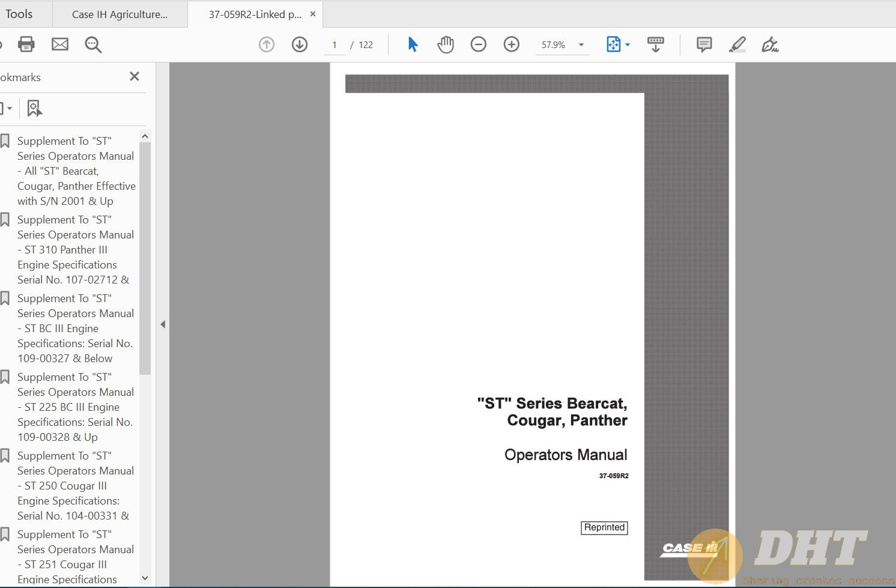Click the add new bookmark icon

pyautogui.click(x=35, y=109)
